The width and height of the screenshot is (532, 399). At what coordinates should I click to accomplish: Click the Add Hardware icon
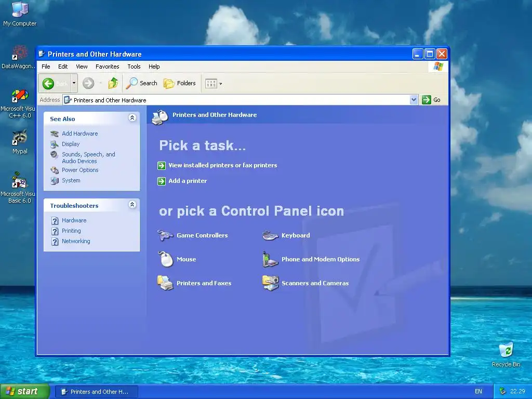[54, 134]
